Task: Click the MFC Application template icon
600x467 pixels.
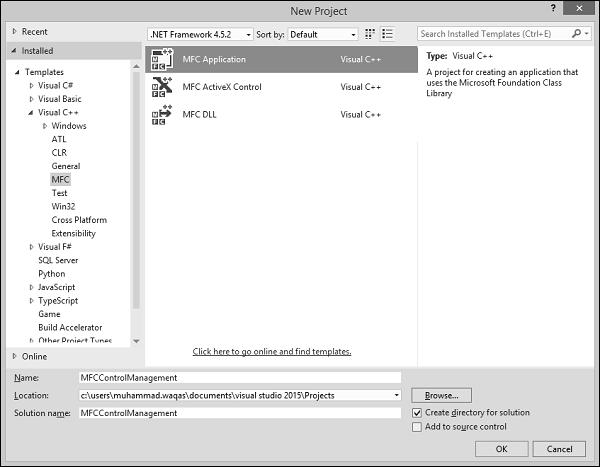Action: tap(162, 59)
